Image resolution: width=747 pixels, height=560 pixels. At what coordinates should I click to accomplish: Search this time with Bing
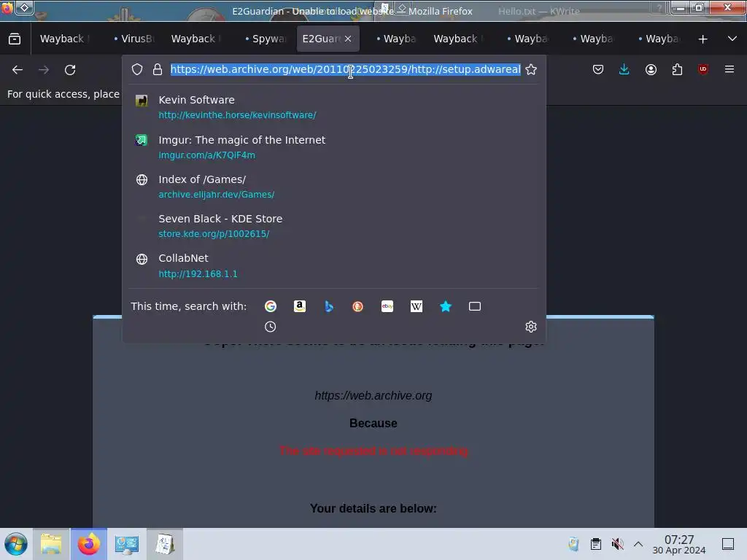coord(329,306)
